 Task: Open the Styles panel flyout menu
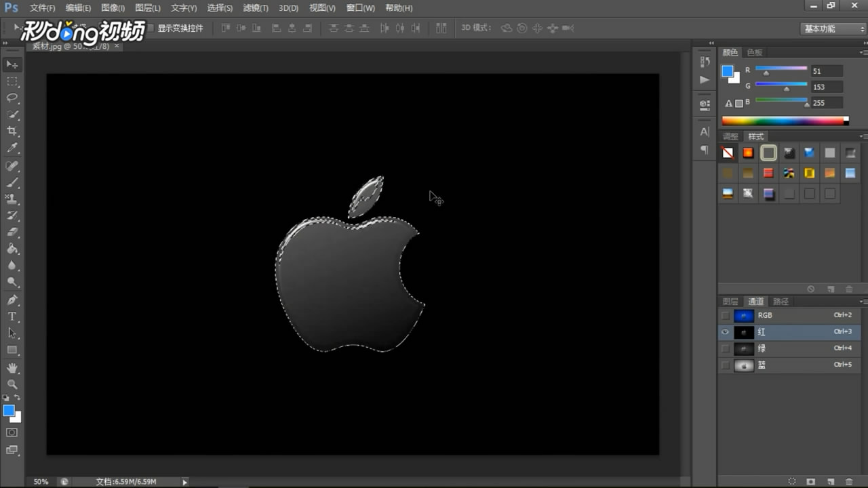click(863, 136)
